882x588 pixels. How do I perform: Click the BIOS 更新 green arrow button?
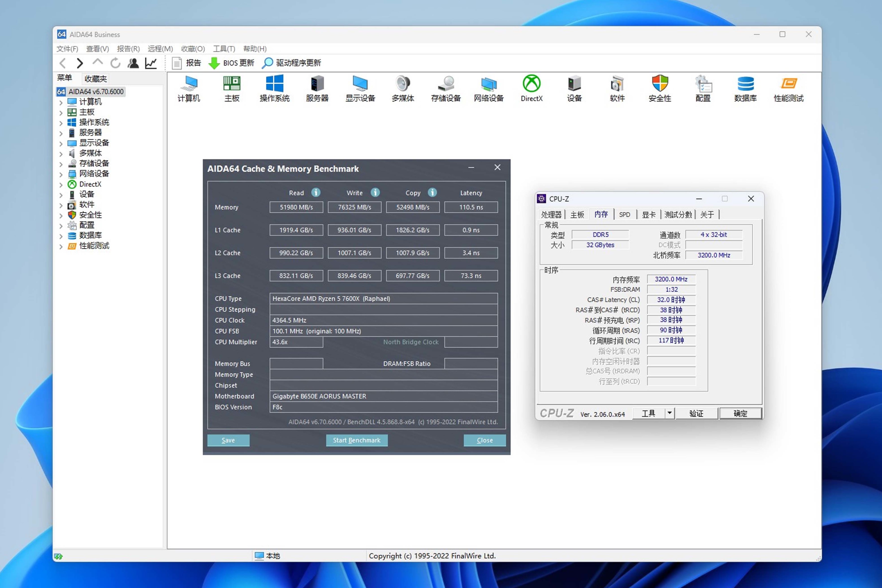[214, 63]
